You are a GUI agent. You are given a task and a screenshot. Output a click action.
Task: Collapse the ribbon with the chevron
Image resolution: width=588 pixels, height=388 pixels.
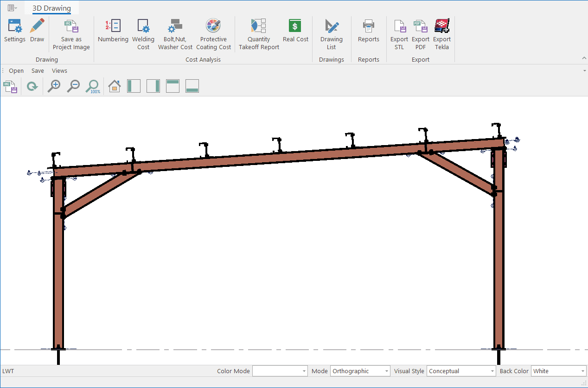[x=584, y=58]
